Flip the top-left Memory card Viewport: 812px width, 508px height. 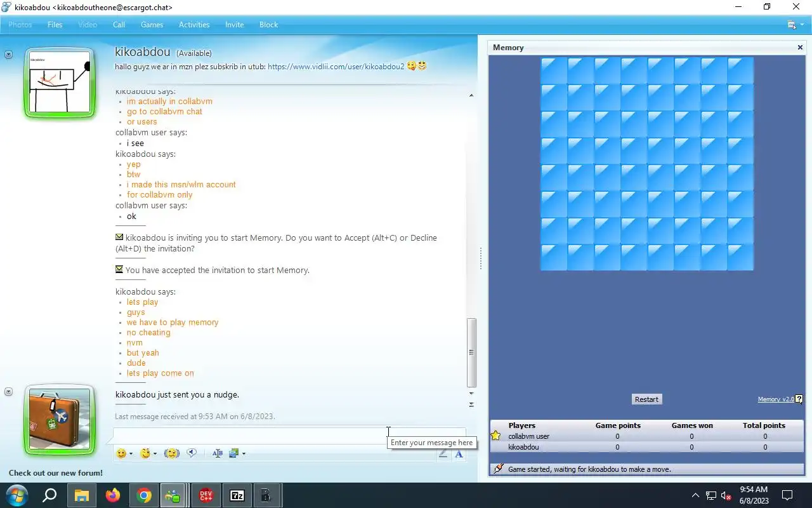[553, 70]
